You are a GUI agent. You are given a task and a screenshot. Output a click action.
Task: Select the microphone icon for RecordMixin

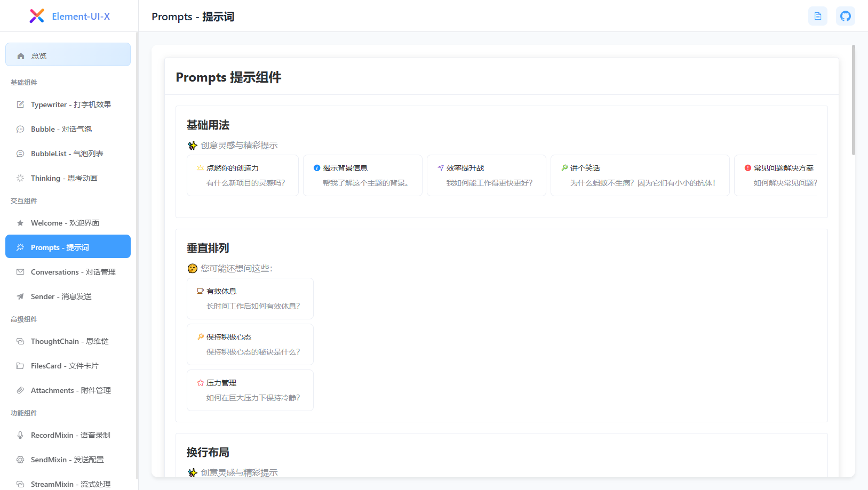pyautogui.click(x=20, y=435)
